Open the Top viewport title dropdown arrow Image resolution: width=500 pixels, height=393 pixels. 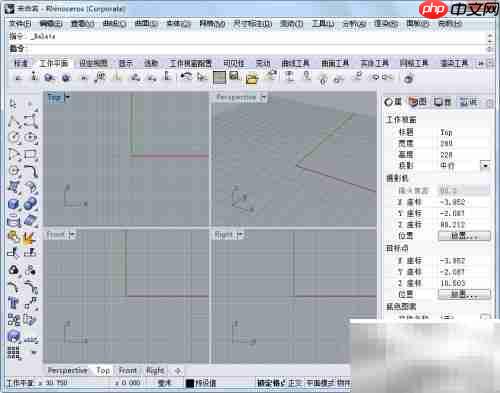tap(67, 98)
